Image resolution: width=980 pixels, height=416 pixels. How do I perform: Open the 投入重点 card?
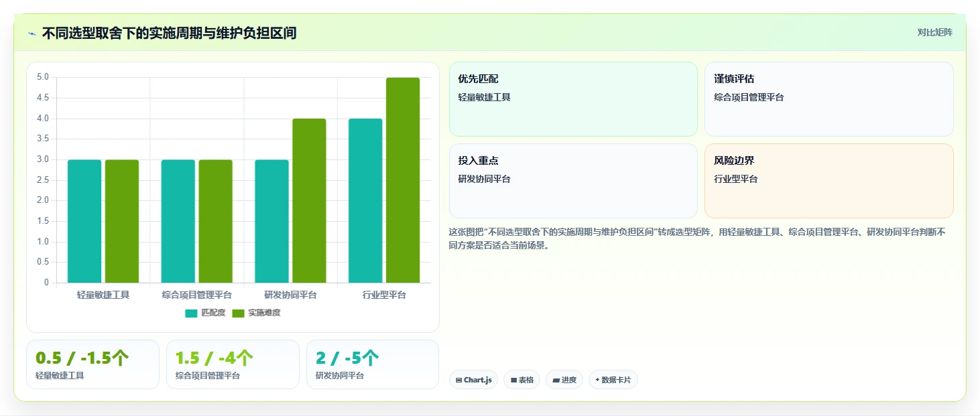pos(573,181)
